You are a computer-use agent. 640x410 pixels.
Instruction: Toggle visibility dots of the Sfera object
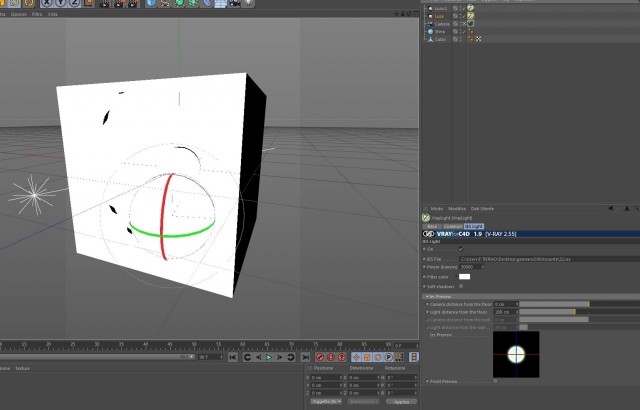click(461, 31)
